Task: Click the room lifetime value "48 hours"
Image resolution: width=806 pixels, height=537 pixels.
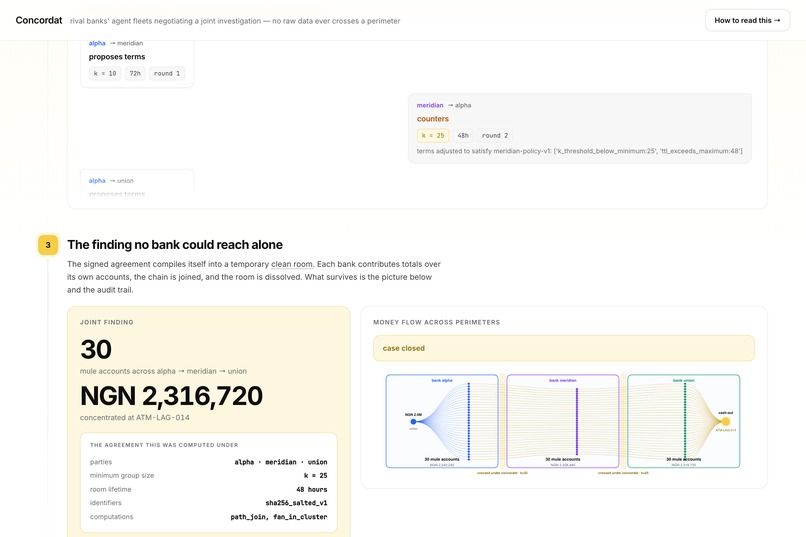Action: [312, 490]
